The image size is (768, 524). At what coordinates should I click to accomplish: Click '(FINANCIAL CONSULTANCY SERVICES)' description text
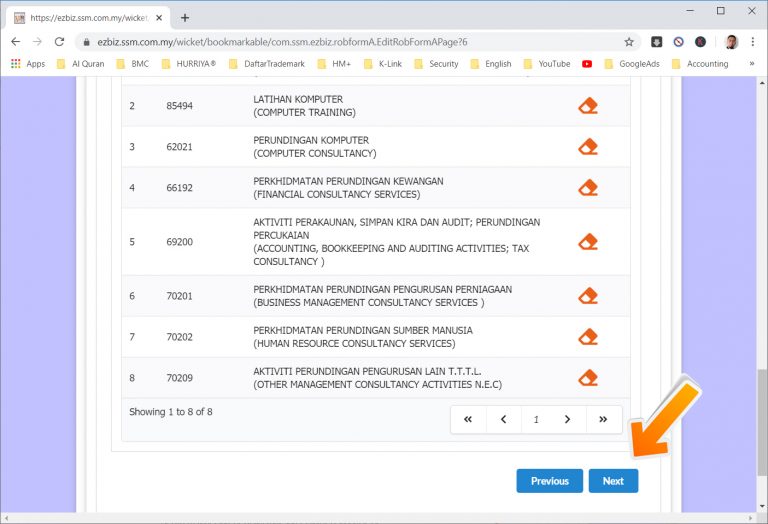click(x=336, y=194)
